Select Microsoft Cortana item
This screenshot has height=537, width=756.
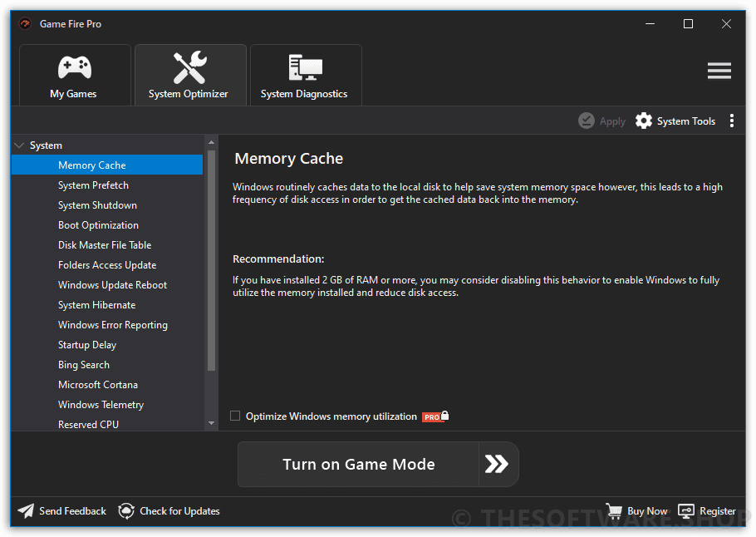point(107,385)
